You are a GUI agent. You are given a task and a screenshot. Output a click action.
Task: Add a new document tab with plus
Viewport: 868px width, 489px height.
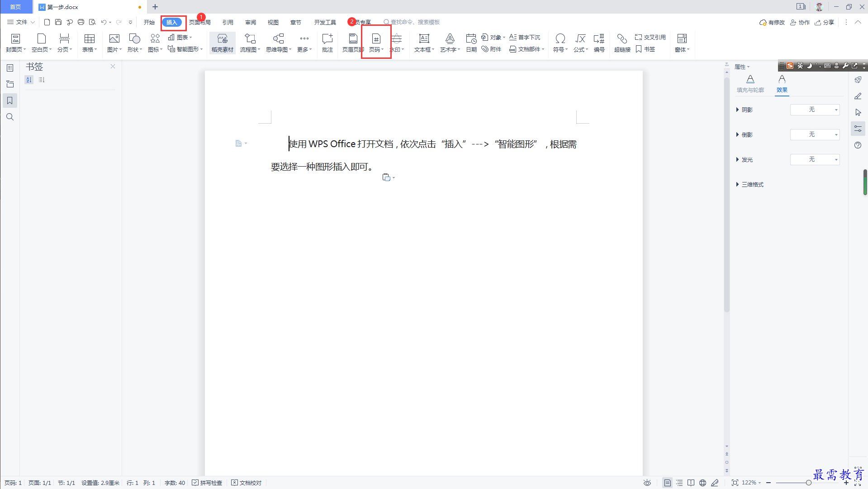coord(155,7)
